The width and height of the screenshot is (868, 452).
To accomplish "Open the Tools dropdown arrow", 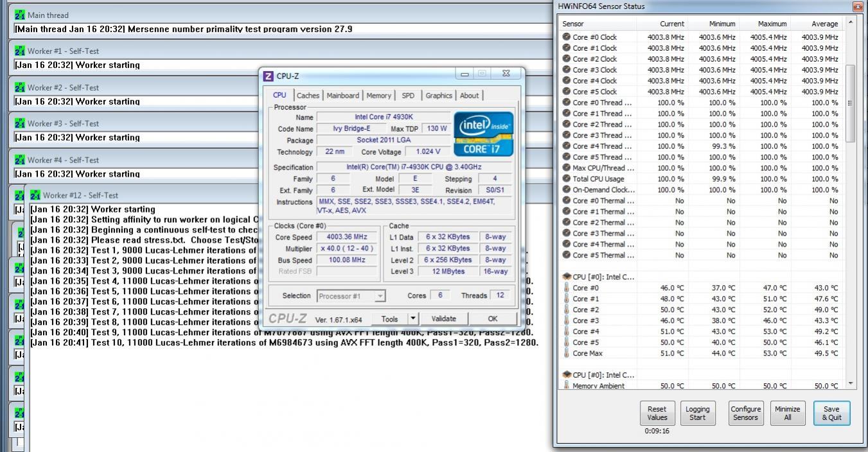I will [413, 318].
